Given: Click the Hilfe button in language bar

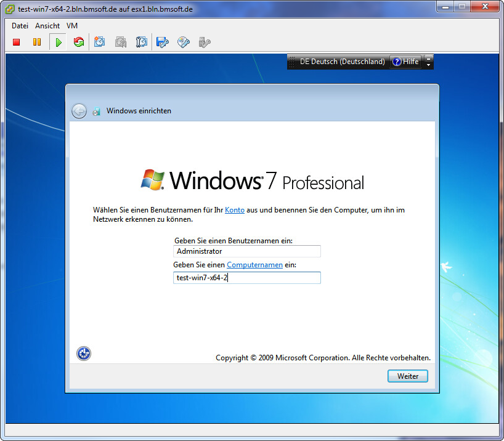Looking at the screenshot, I should 406,62.
